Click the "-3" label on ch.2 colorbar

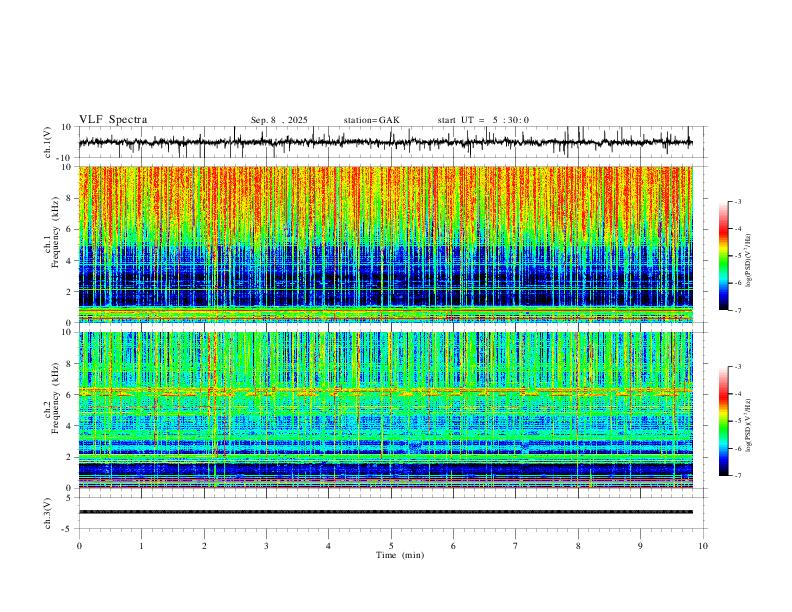point(738,367)
